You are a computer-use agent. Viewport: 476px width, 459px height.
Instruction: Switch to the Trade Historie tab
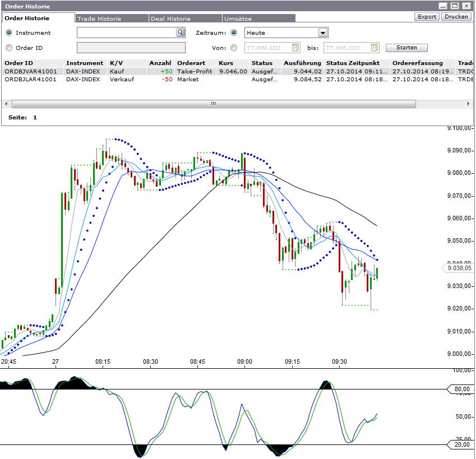tap(112, 18)
